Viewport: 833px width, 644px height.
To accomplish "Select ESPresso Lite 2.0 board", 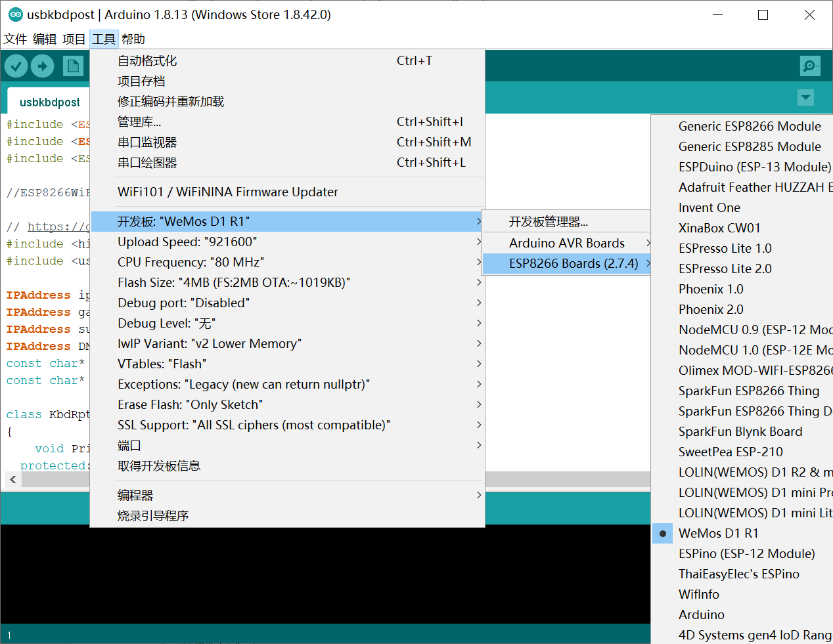I will tap(742, 268).
